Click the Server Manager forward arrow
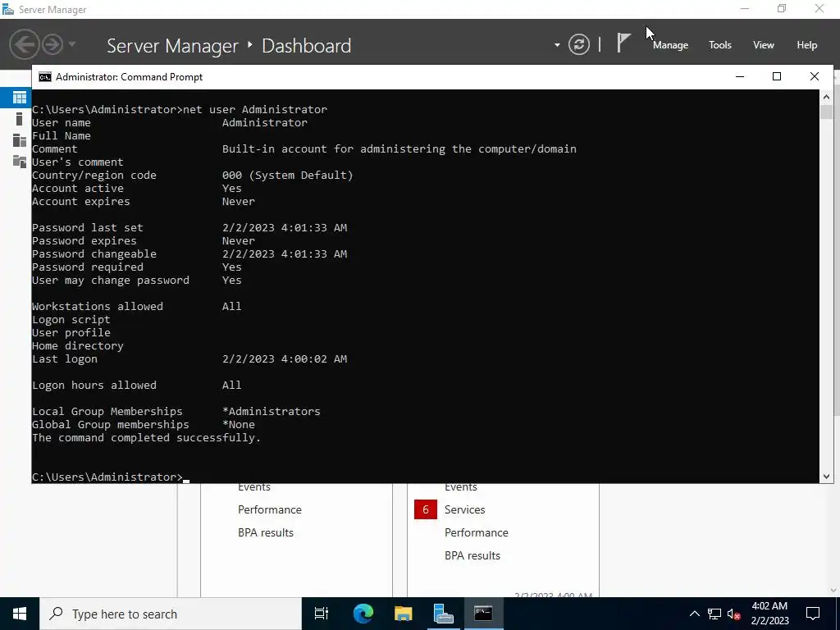 (x=52, y=44)
